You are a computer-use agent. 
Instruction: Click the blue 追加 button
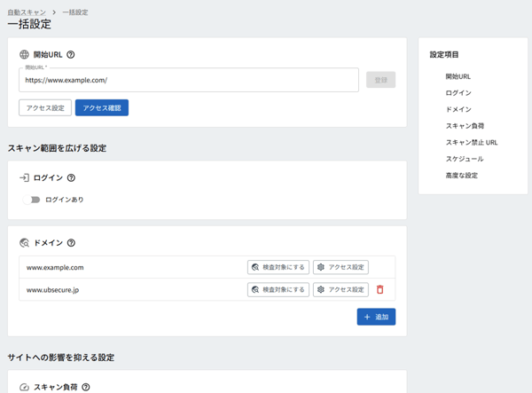coord(376,317)
